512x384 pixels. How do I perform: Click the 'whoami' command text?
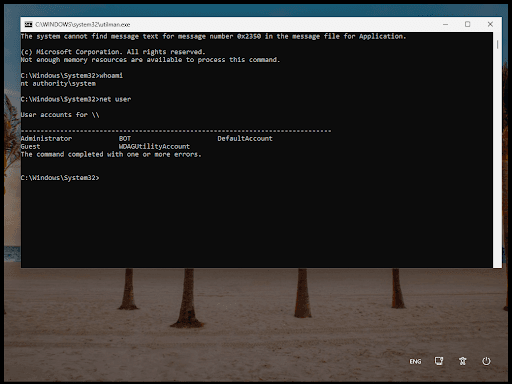(x=111, y=76)
